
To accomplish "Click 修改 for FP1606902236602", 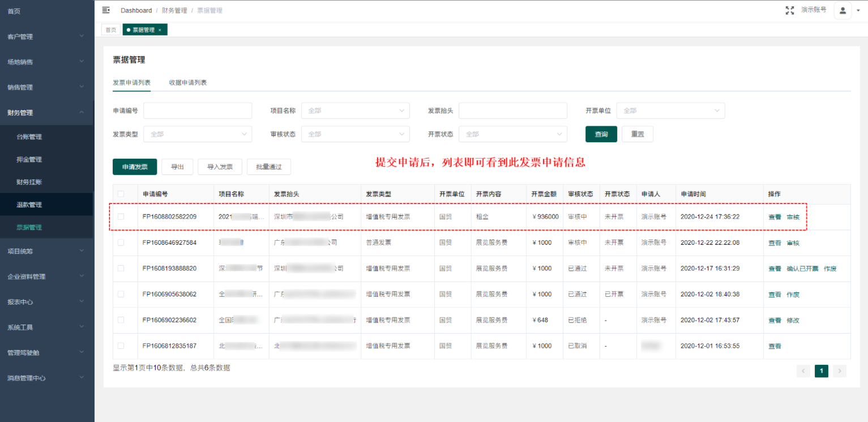I will (x=793, y=320).
